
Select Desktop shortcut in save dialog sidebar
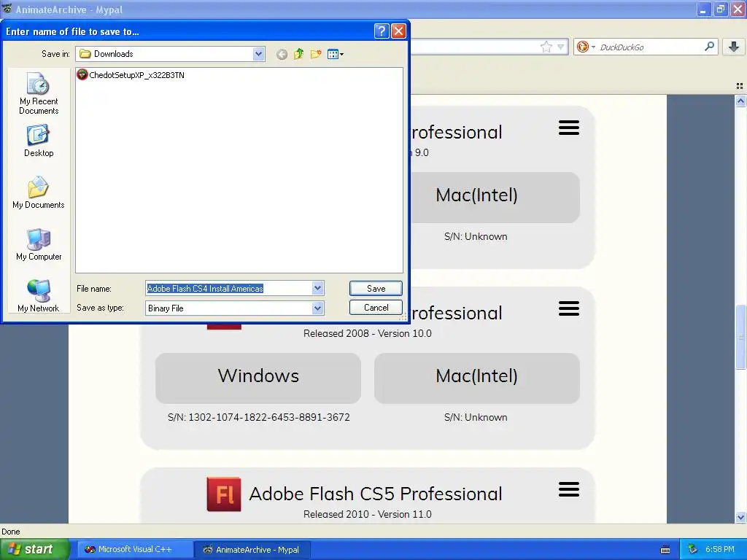(x=39, y=141)
